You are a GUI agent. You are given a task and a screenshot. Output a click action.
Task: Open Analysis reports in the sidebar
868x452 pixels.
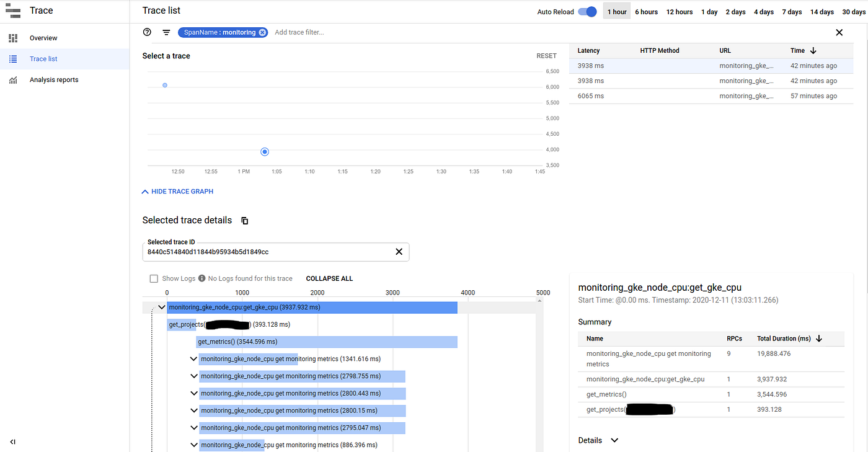coord(64,80)
